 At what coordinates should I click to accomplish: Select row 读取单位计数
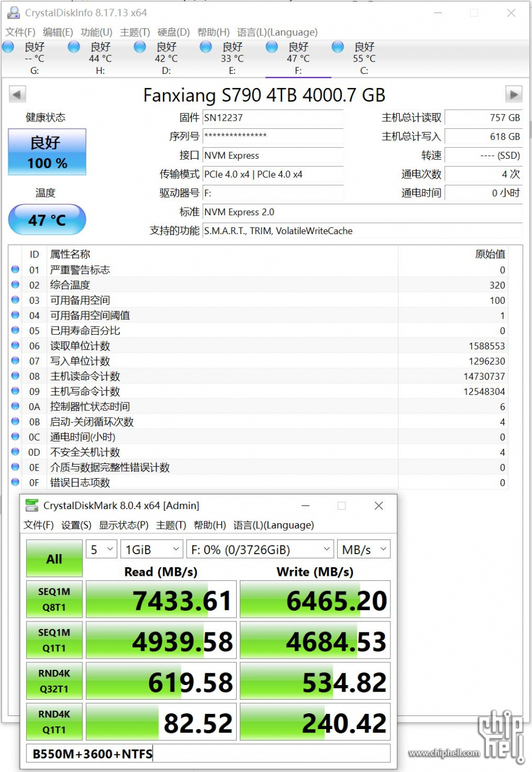point(258,346)
